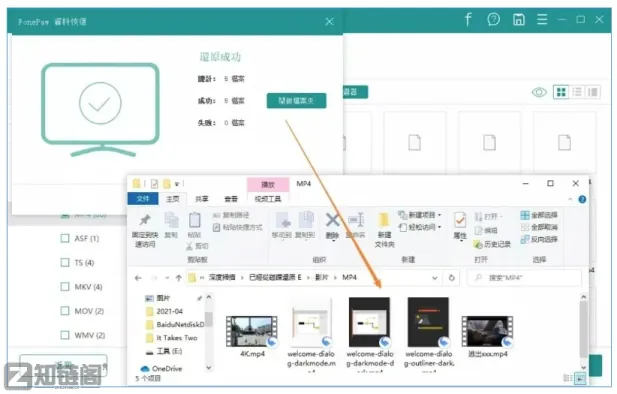Select the 共享 ribbon tab

pyautogui.click(x=202, y=199)
